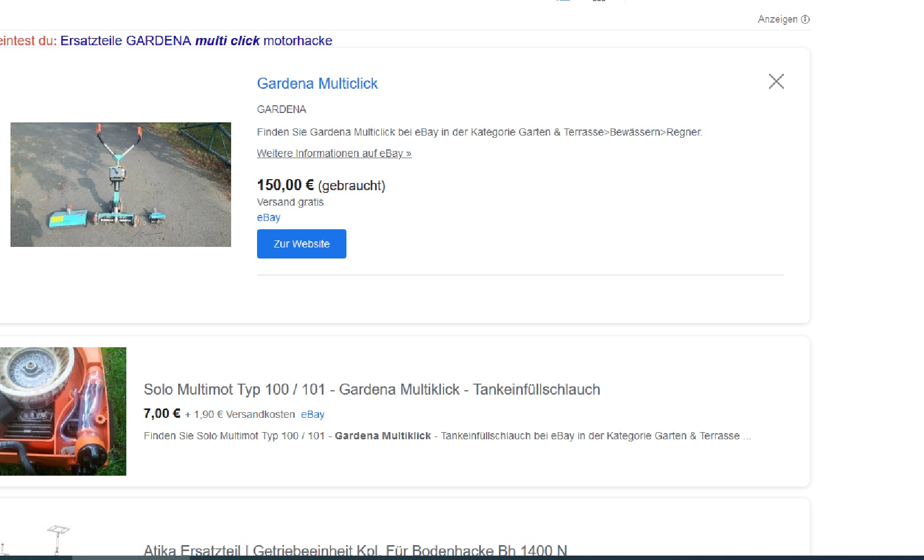This screenshot has height=560, width=924.
Task: Open suggested search Ersatzteile GARDENA multi click motorhacke
Action: 196,41
